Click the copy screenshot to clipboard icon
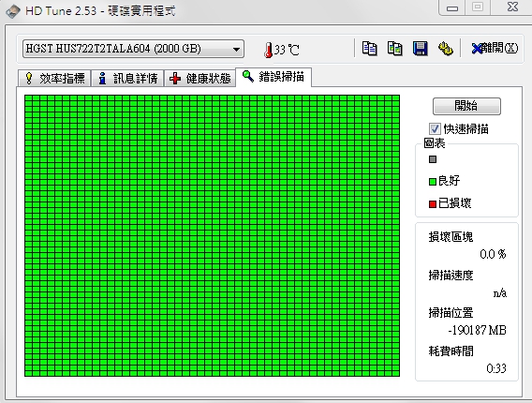The width and height of the screenshot is (532, 403). [x=395, y=49]
